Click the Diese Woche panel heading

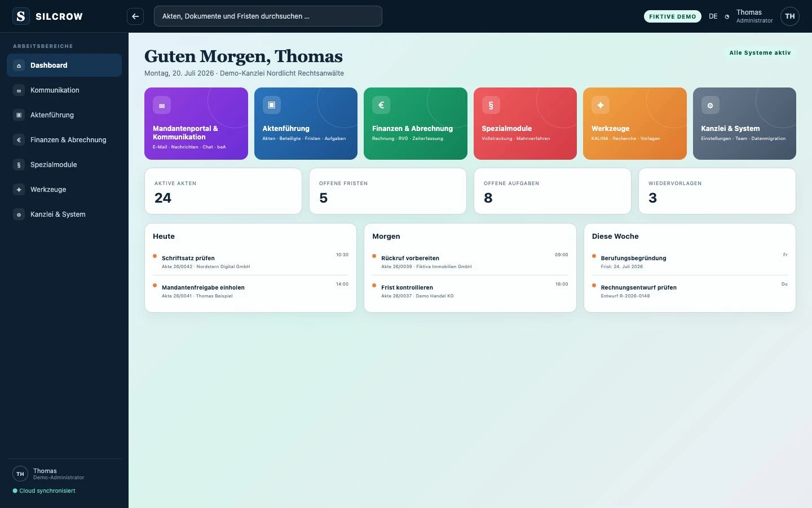pyautogui.click(x=615, y=237)
